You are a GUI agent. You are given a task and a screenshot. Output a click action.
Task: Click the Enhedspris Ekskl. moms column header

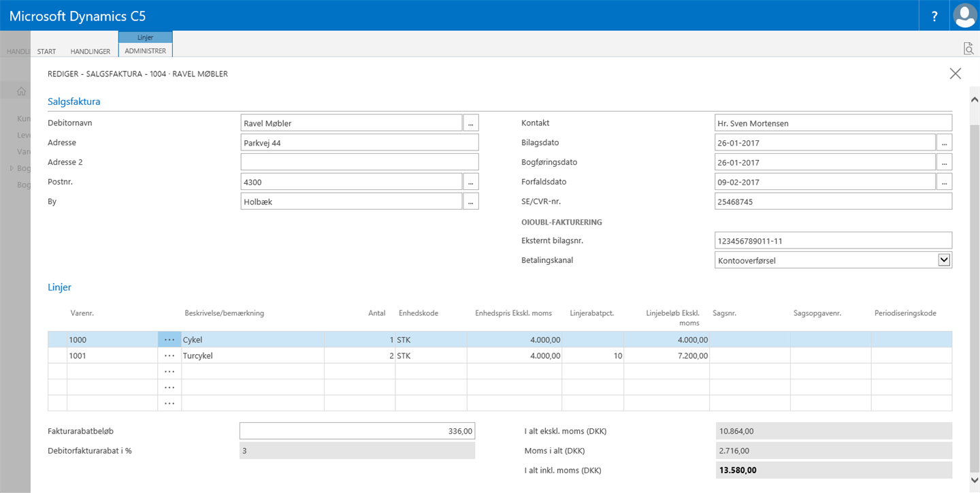514,313
